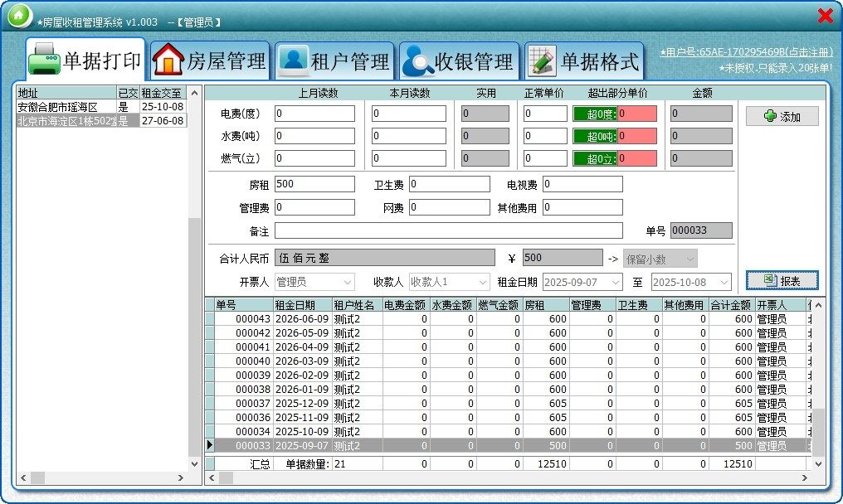This screenshot has width=843, height=504.
Task: Open the 保留小数 dropdown
Action: 690,259
